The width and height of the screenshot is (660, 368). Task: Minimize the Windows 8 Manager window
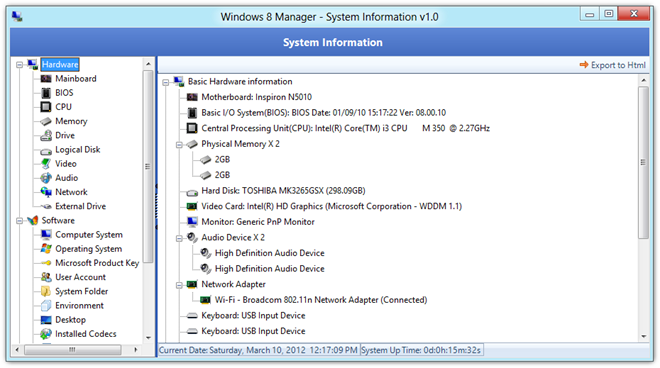(x=590, y=14)
